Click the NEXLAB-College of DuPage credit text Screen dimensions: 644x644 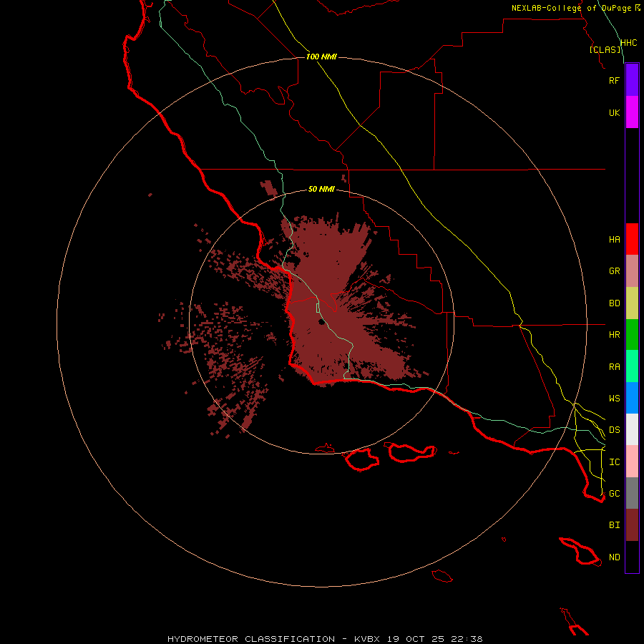[571, 8]
